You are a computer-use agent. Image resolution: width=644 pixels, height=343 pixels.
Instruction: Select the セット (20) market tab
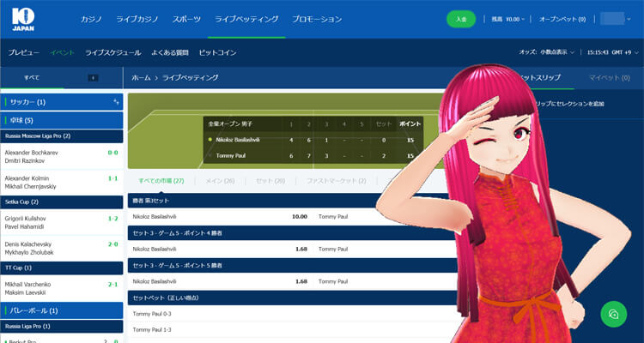[270, 181]
